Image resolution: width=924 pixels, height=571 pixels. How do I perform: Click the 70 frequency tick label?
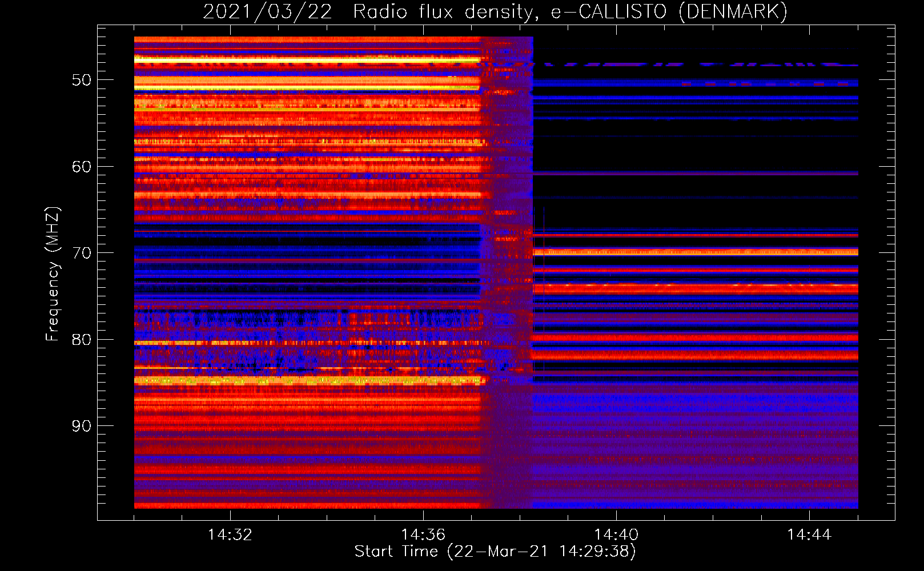pos(82,253)
